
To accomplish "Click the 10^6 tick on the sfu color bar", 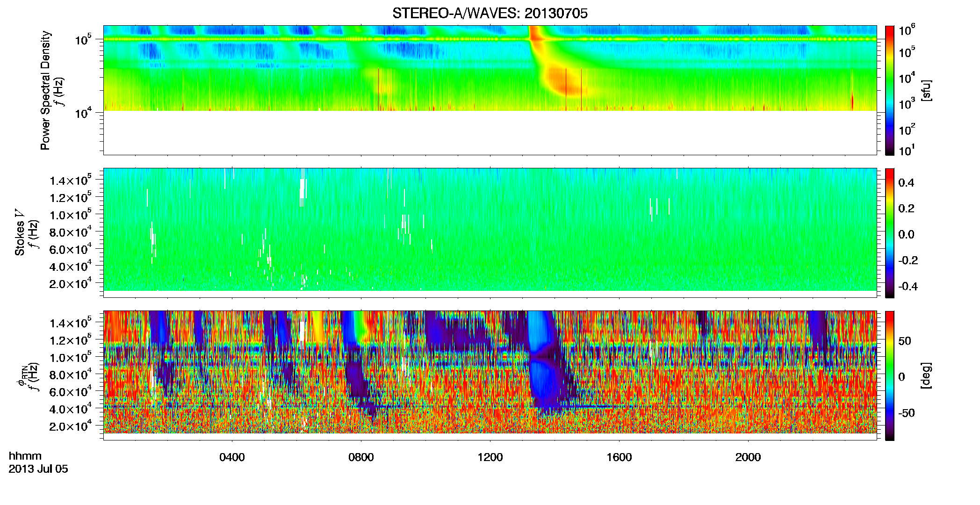I will 907,30.
